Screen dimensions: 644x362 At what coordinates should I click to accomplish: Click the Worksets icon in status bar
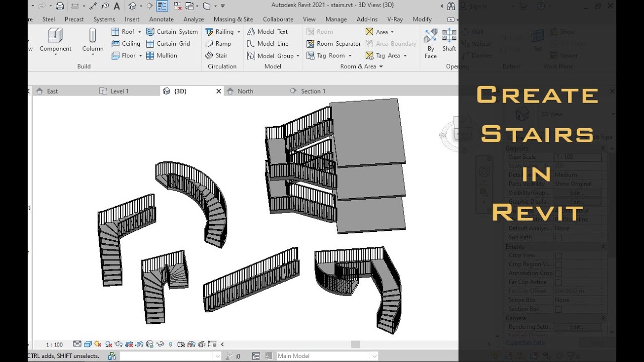[x=112, y=356]
